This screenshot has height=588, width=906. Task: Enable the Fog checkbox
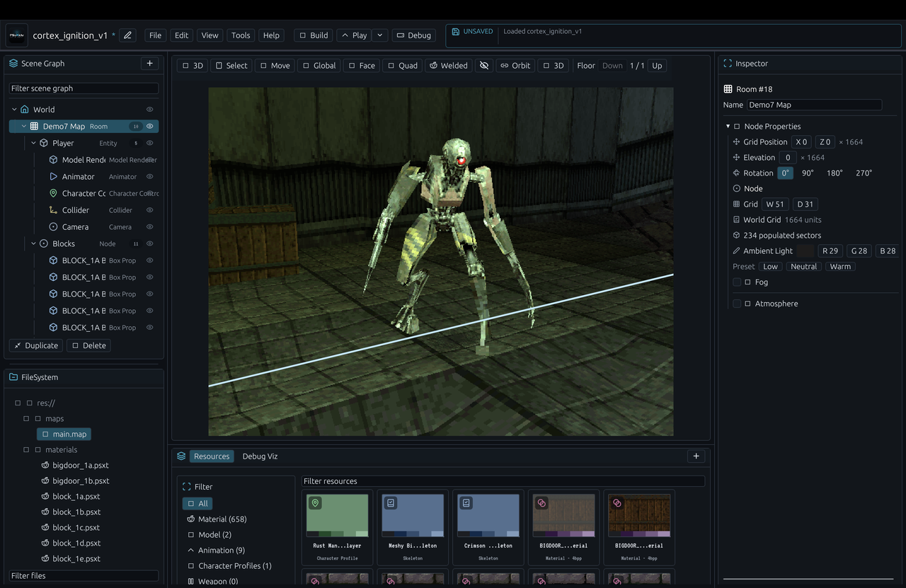(737, 282)
